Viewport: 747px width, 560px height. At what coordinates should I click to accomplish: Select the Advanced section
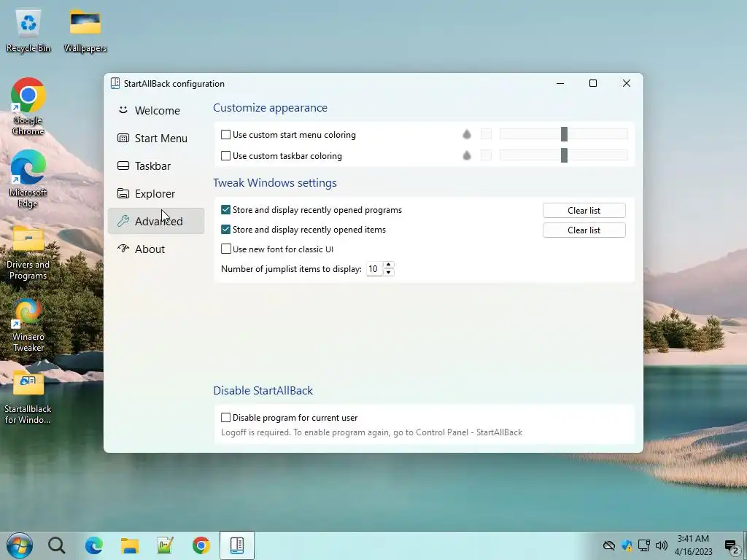coord(156,221)
